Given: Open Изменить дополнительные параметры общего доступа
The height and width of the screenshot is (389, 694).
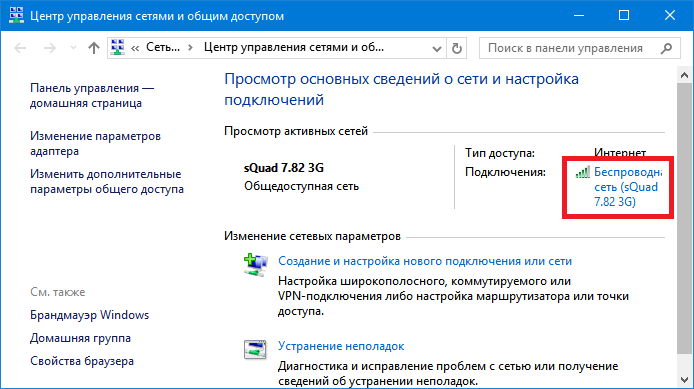Looking at the screenshot, I should (x=107, y=181).
